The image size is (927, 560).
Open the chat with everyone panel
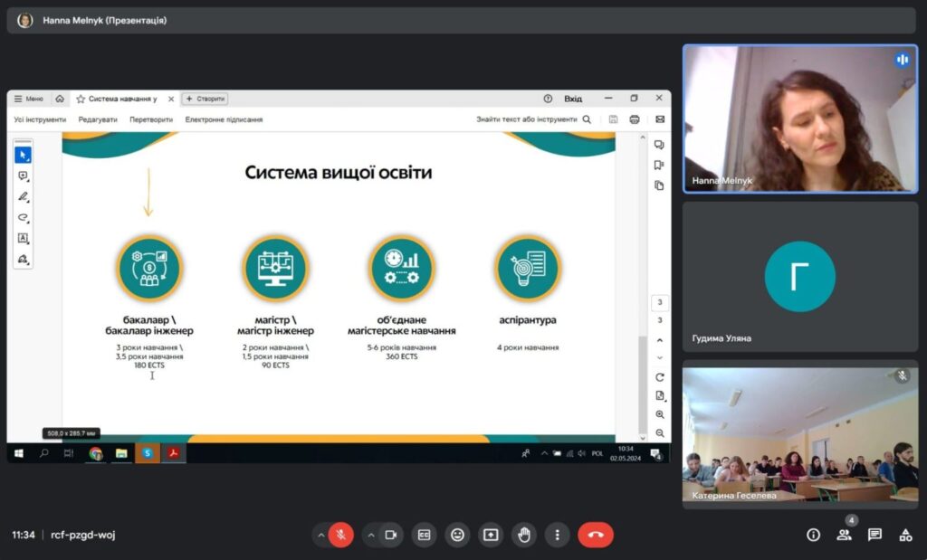874,535
